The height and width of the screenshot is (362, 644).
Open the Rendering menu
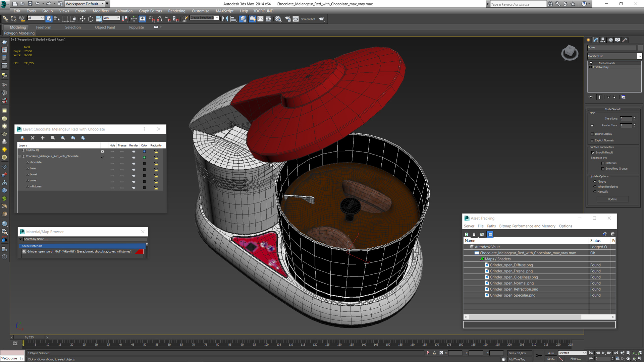tap(177, 11)
